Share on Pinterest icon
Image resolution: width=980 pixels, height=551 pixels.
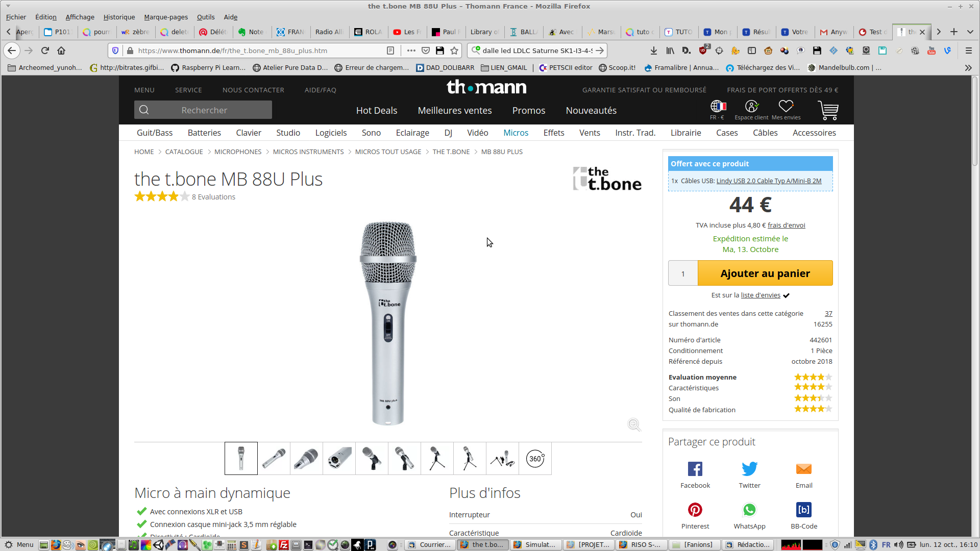[x=695, y=510]
